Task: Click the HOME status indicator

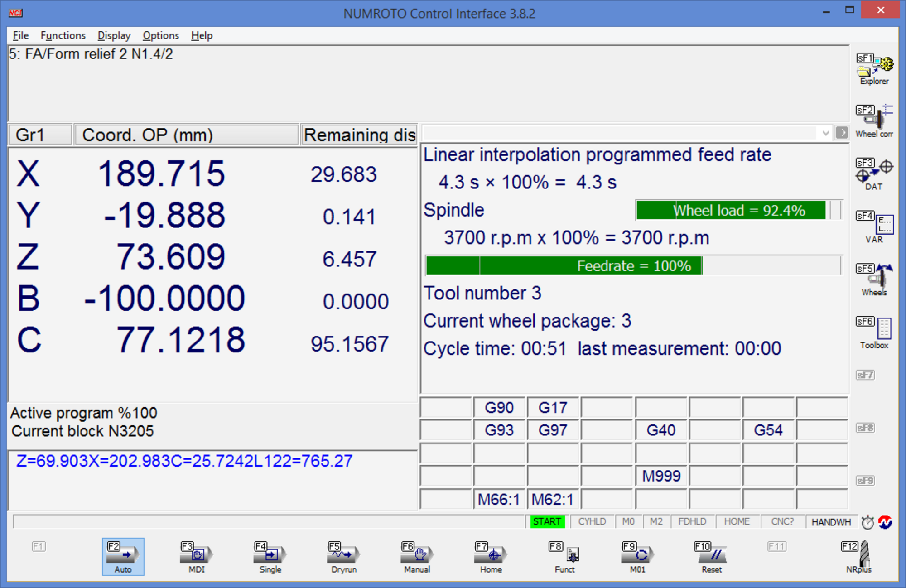Action: tap(737, 522)
